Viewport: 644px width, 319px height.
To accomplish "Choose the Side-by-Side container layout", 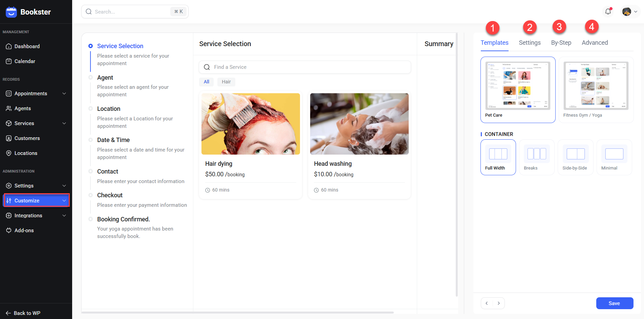I will point(575,157).
